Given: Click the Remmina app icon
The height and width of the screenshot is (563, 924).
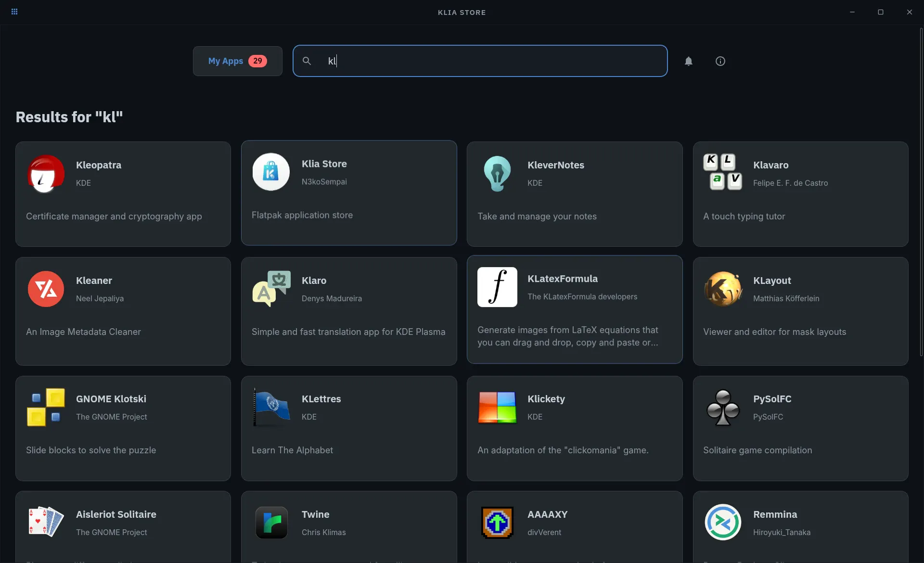Looking at the screenshot, I should coord(723,522).
